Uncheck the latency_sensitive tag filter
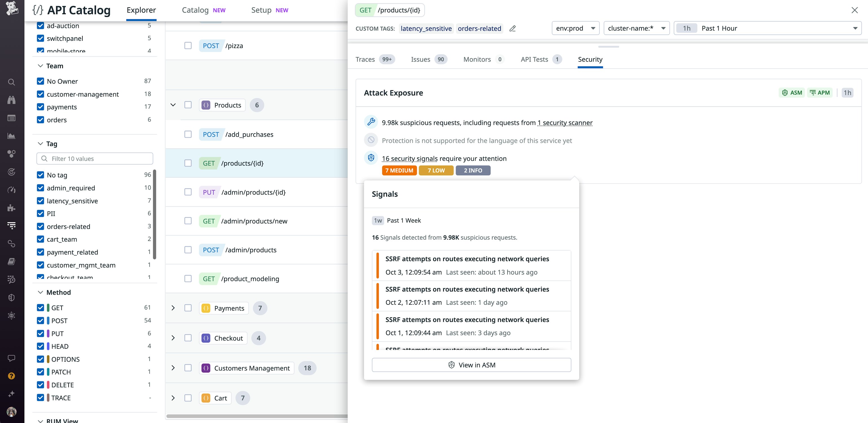The height and width of the screenshot is (423, 868). point(40,201)
